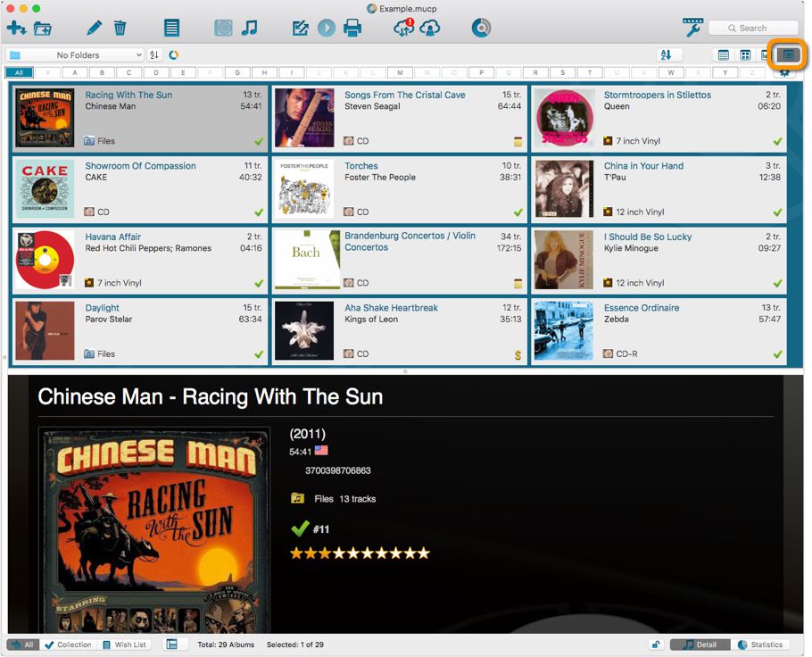812x657 pixels.
Task: Switch to the list view icon
Action: (724, 55)
